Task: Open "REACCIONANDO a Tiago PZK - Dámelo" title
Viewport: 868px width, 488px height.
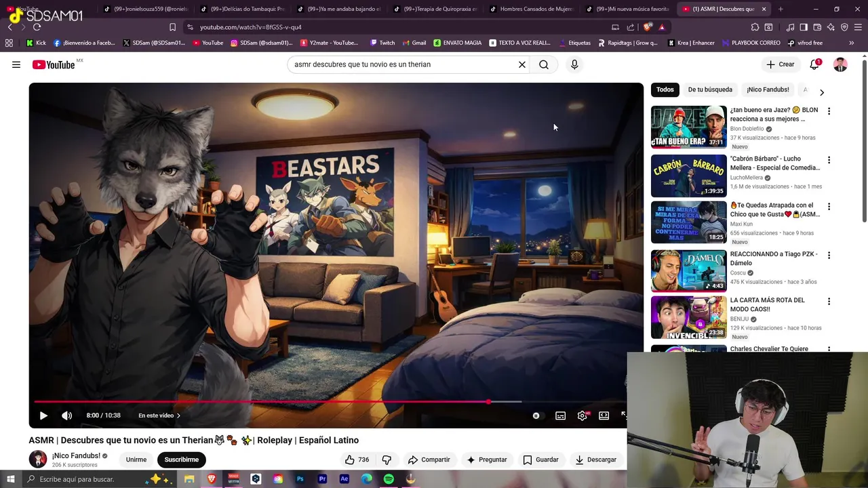Action: pos(774,258)
